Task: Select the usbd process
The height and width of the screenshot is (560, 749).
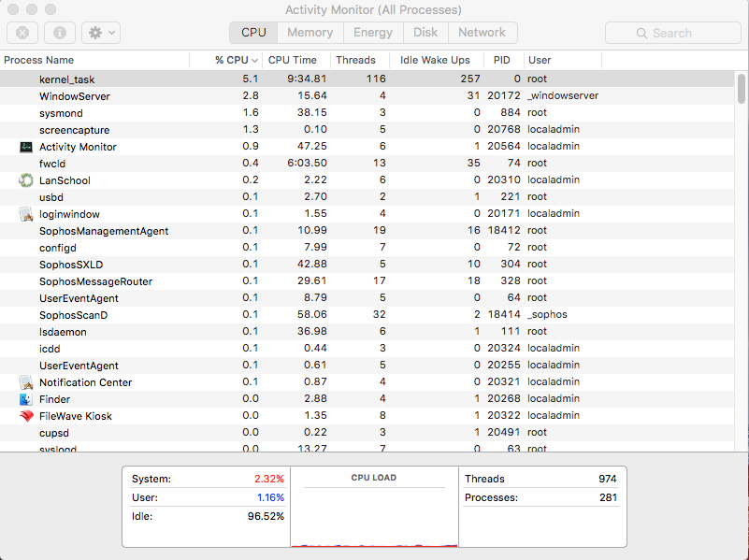Action: pos(367,196)
